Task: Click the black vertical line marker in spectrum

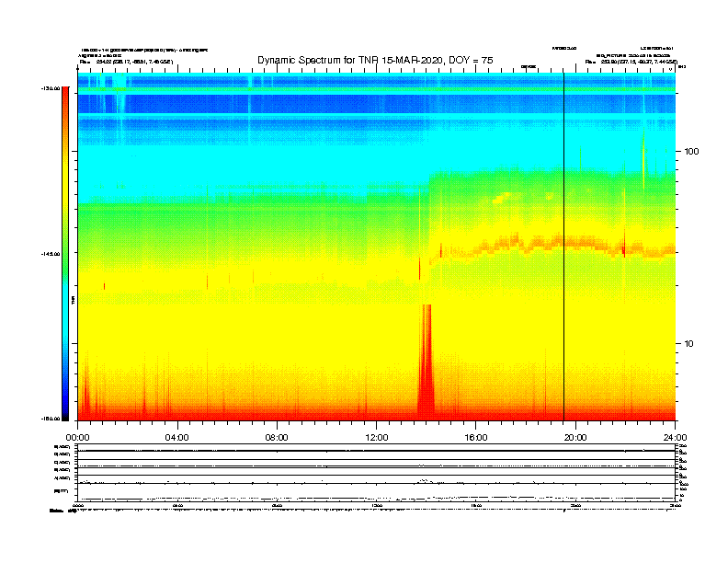Action: (x=563, y=247)
